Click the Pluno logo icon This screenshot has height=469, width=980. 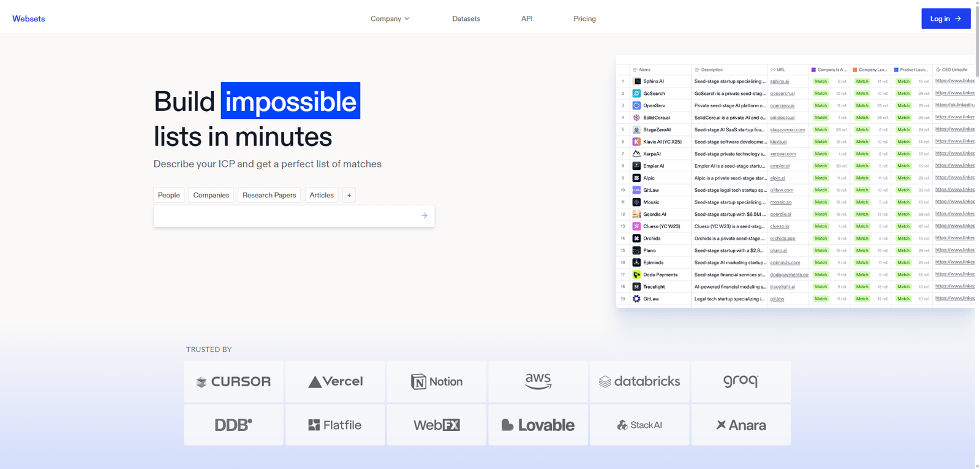pos(636,250)
